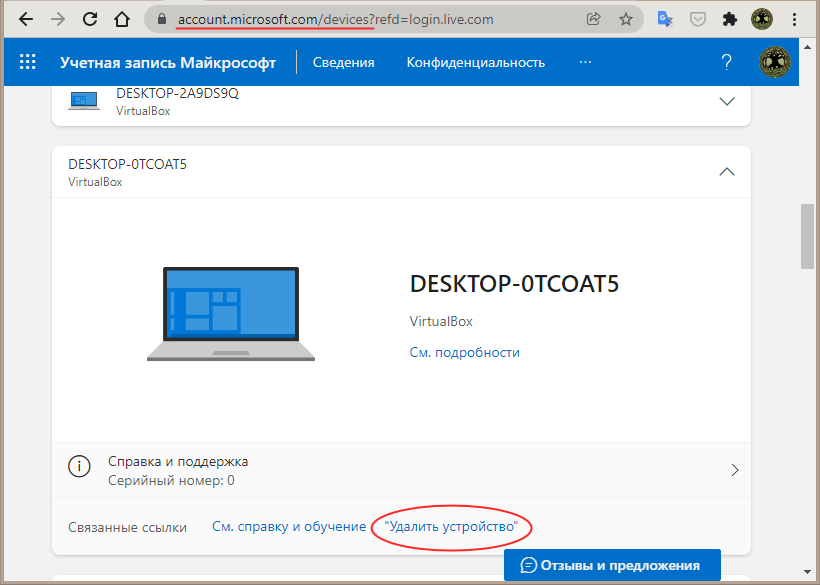The height and width of the screenshot is (585, 820).
Task: Click the page vertical scrollbar thumb
Action: (x=807, y=236)
